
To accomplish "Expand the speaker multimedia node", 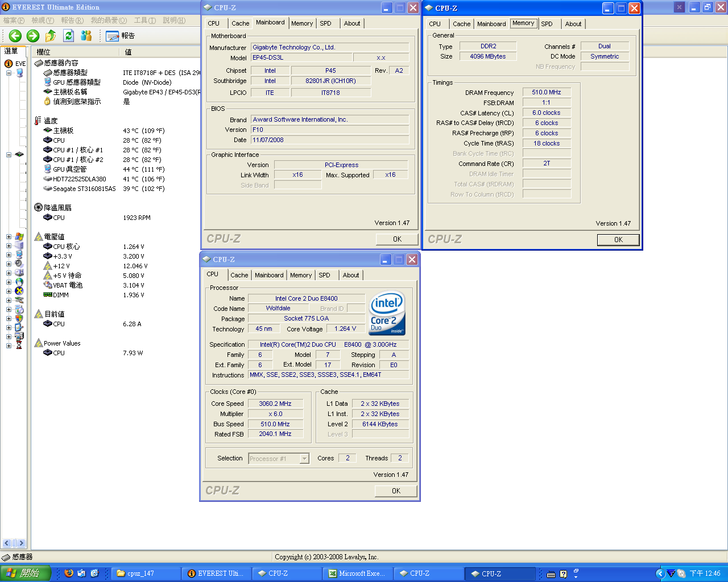I will [9, 264].
